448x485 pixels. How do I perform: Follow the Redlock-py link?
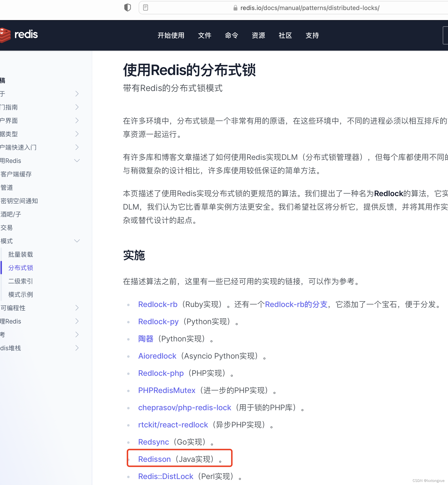point(158,322)
